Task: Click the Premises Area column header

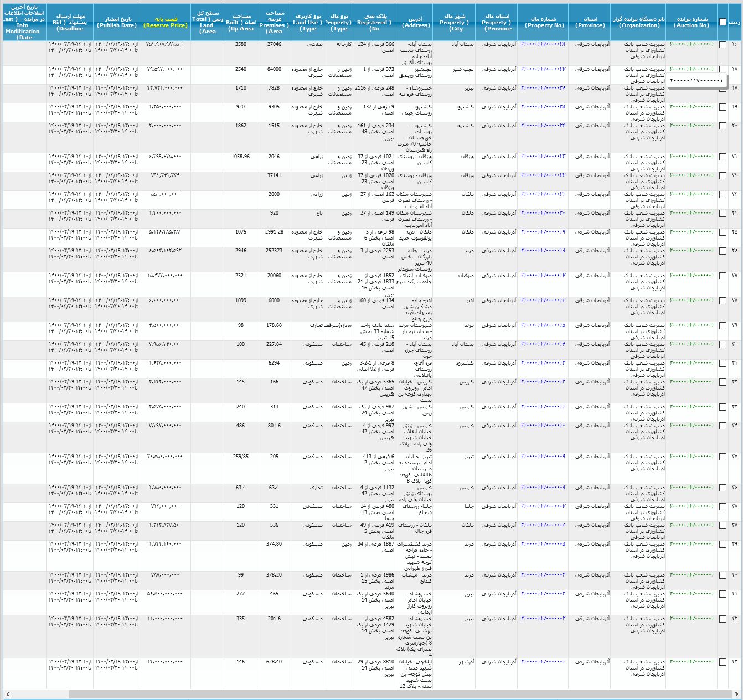Action: point(274,22)
